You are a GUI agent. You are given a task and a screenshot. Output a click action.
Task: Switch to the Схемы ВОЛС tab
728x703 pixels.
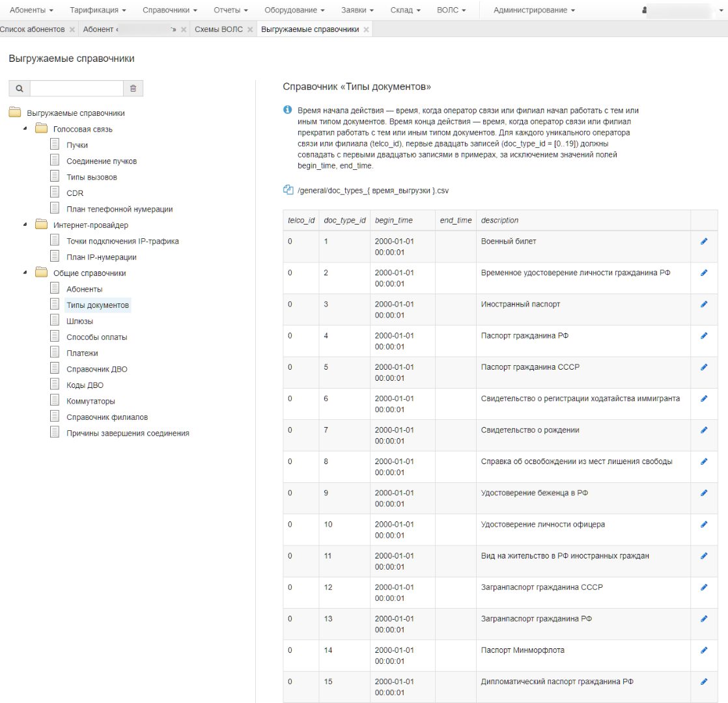coord(219,29)
